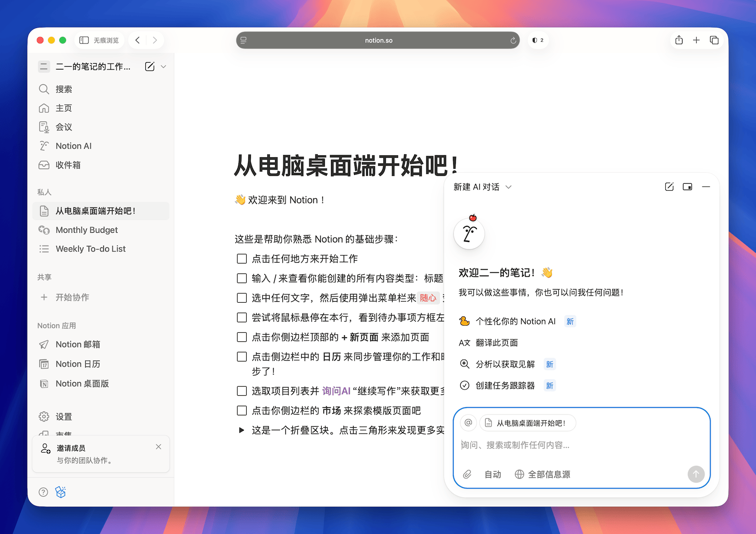Select 会议 (Meetings) in the sidebar
Viewport: 756px width, 534px height.
63,127
